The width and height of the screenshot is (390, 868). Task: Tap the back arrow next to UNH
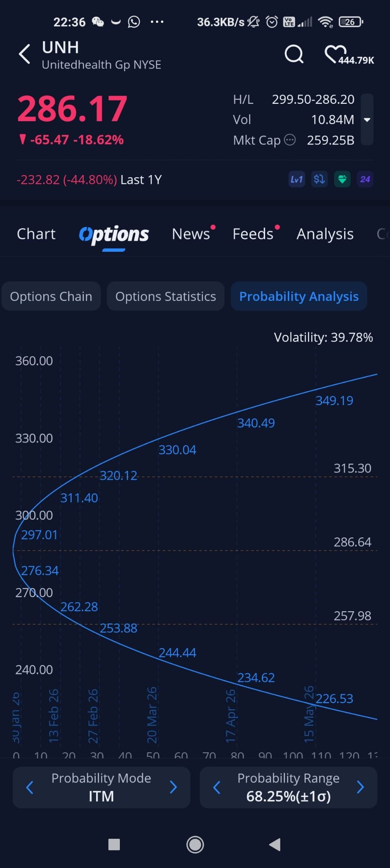point(25,54)
